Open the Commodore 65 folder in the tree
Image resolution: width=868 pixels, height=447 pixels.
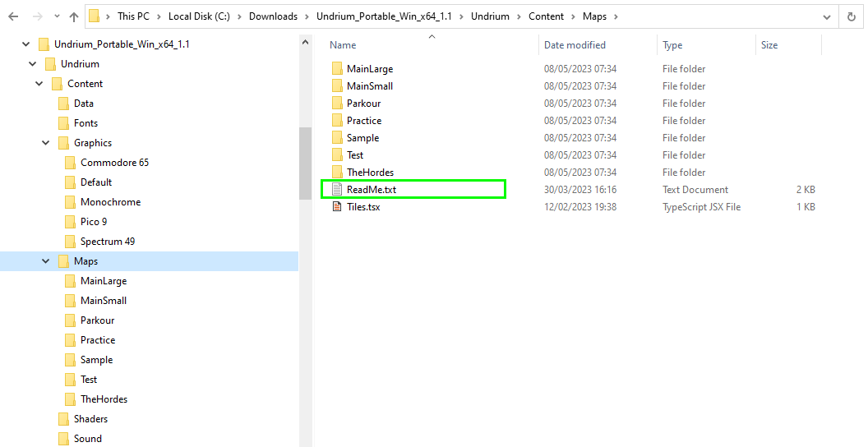114,163
